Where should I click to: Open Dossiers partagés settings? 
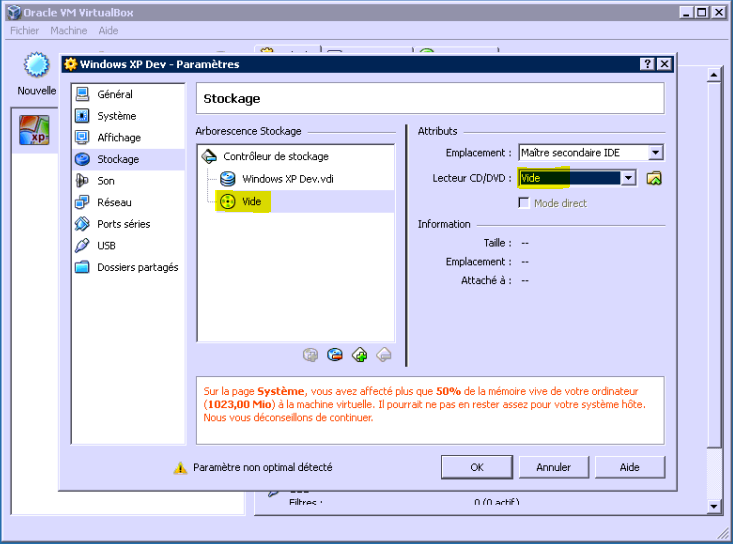(137, 267)
